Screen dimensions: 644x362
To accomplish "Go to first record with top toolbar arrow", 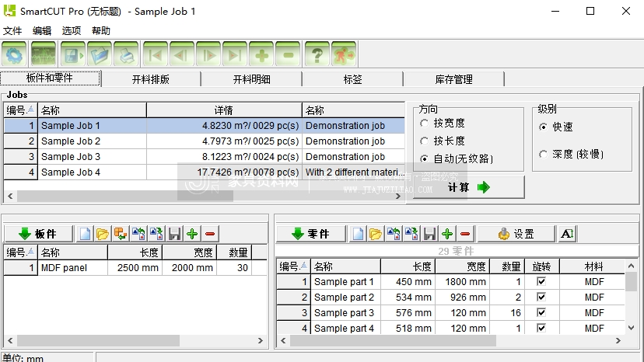I will pos(156,54).
